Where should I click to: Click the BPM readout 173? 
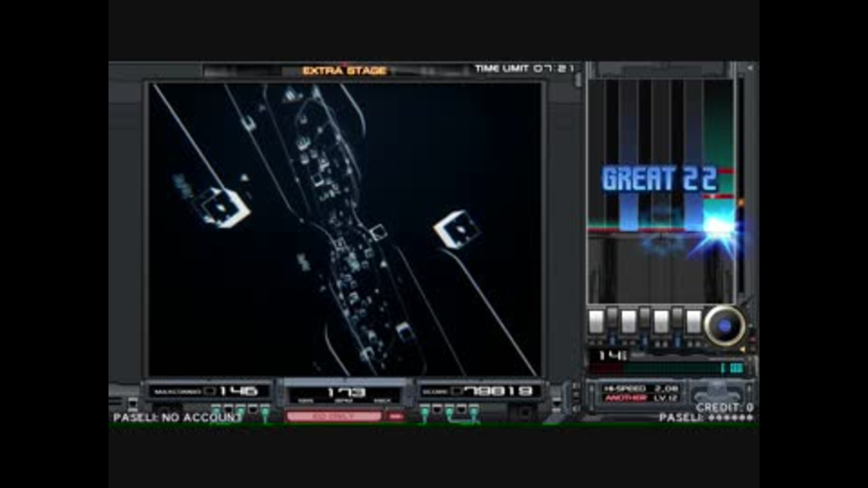[x=345, y=392]
